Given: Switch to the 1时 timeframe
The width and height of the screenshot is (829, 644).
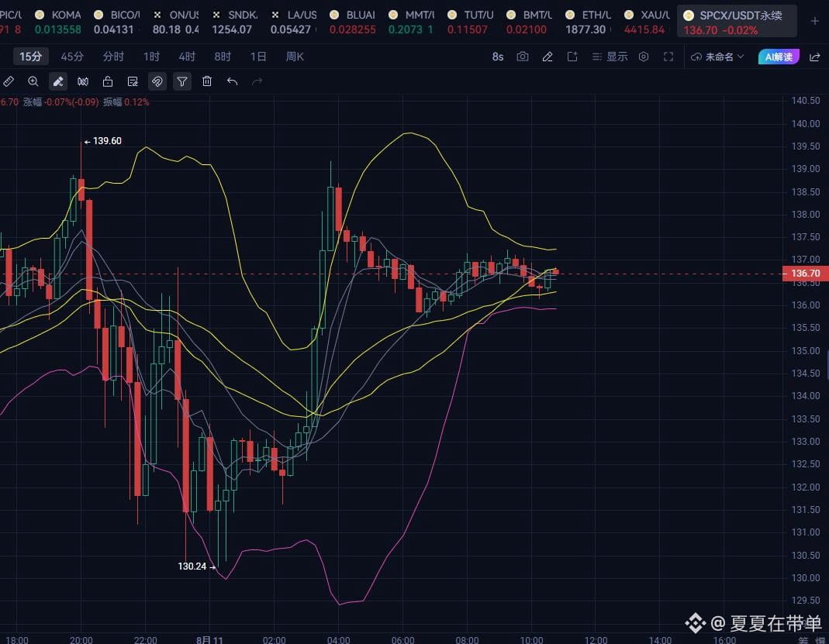Looking at the screenshot, I should coord(151,57).
